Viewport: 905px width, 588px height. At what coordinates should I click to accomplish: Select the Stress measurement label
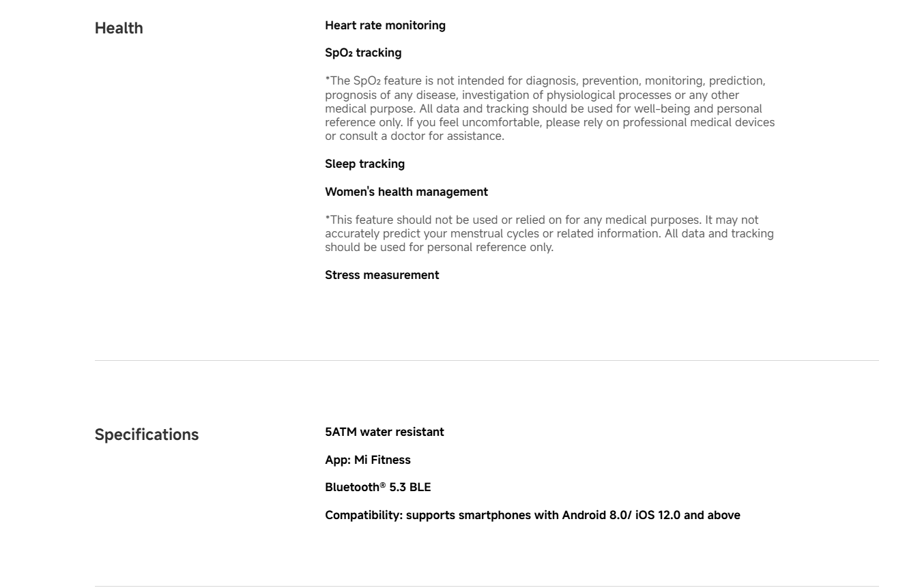point(382,275)
